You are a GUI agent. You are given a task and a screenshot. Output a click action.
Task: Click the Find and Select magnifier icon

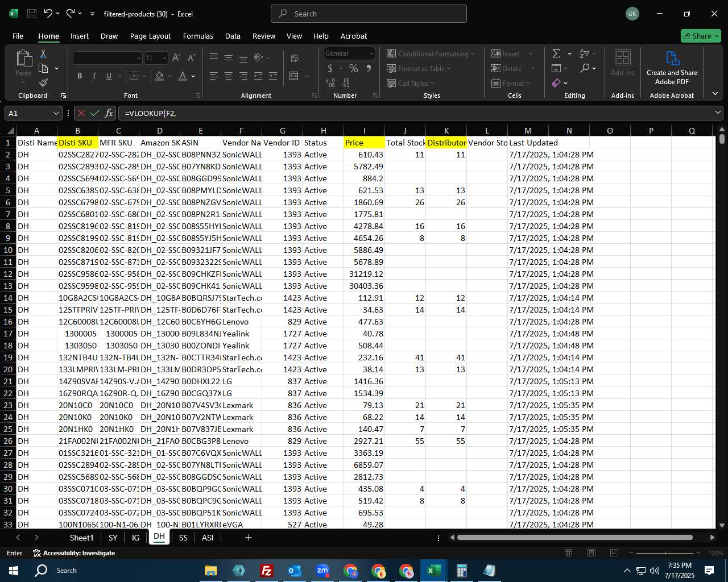coord(585,68)
